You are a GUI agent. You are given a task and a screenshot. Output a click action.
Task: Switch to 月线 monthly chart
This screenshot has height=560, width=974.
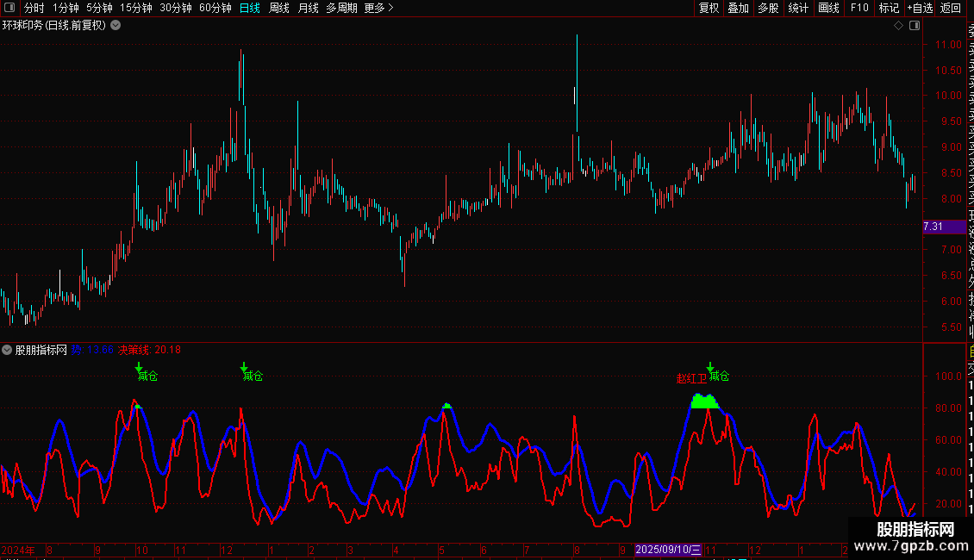click(308, 8)
